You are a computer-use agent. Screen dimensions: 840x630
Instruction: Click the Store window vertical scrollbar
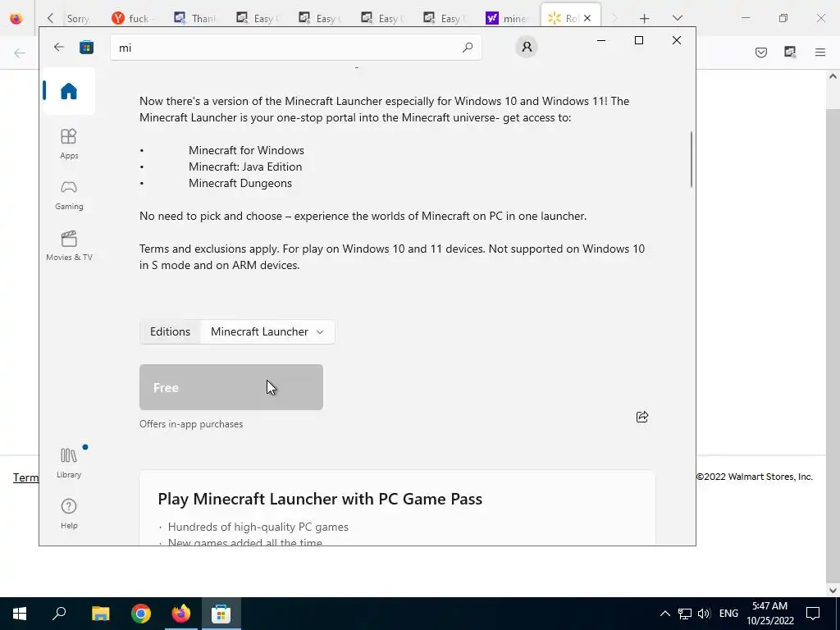point(691,160)
